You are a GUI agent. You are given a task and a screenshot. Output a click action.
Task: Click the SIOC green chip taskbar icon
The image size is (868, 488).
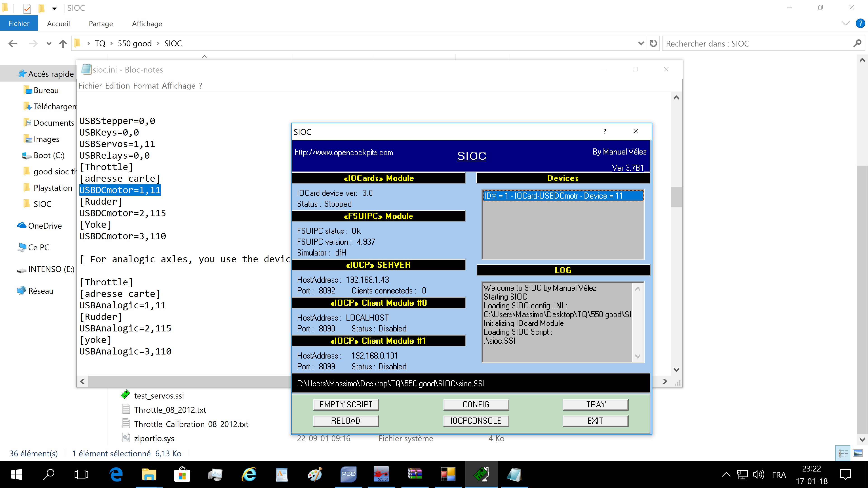[481, 474]
